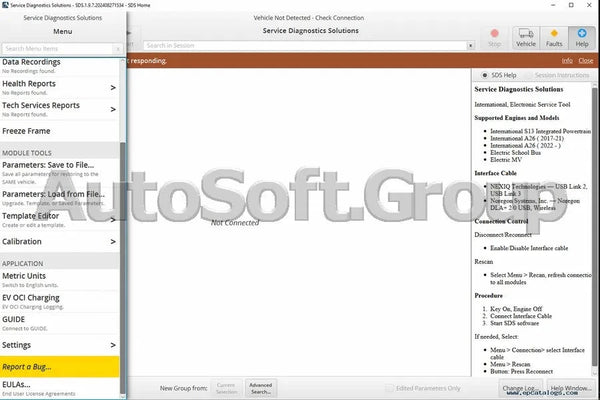Open the Help toolbar button
Screen dimensions: 600x400
pos(582,38)
